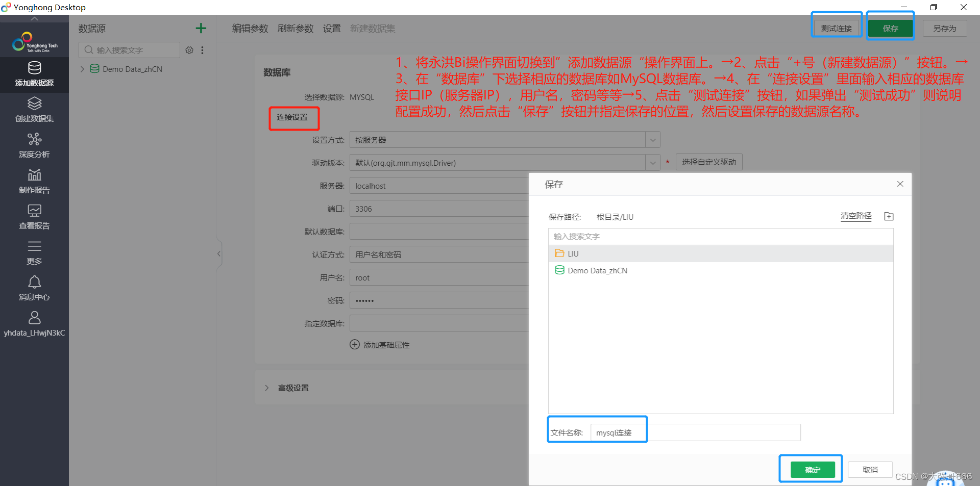
Task: Cancel the save dialog with 取消
Action: [870, 470]
